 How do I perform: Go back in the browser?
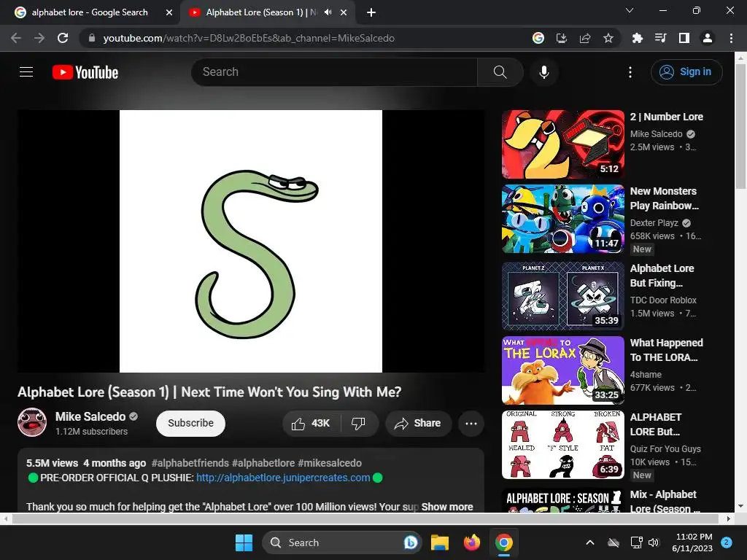point(16,38)
